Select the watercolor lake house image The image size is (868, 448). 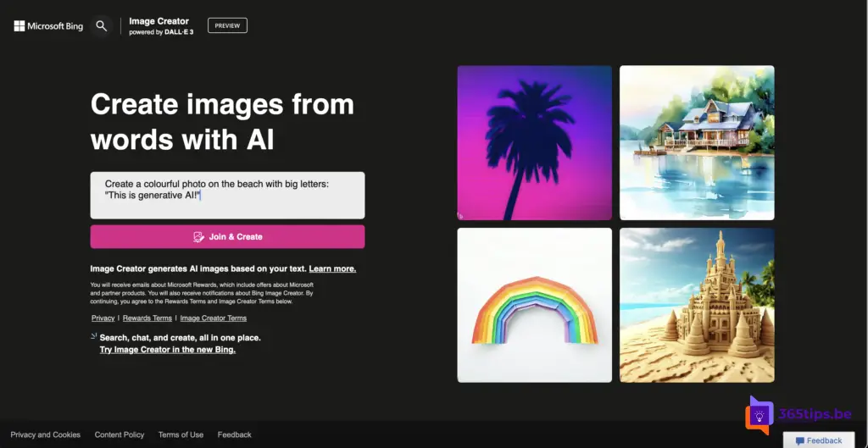(696, 142)
